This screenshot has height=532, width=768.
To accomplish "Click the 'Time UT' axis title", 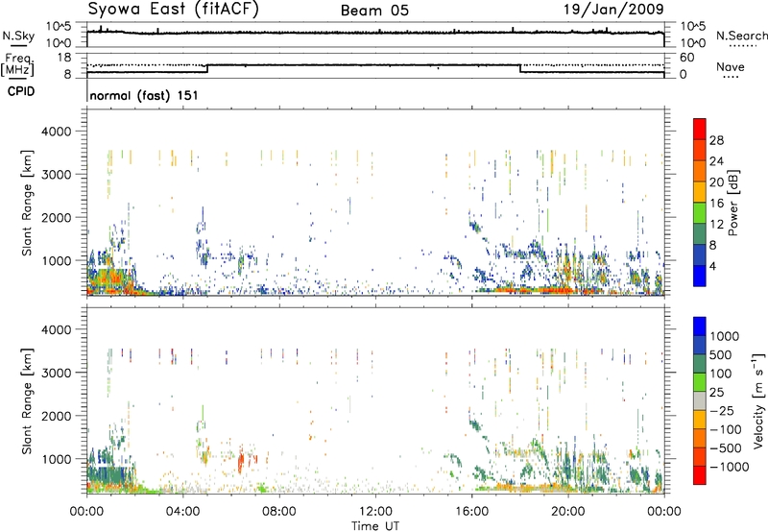I will 375,526.
